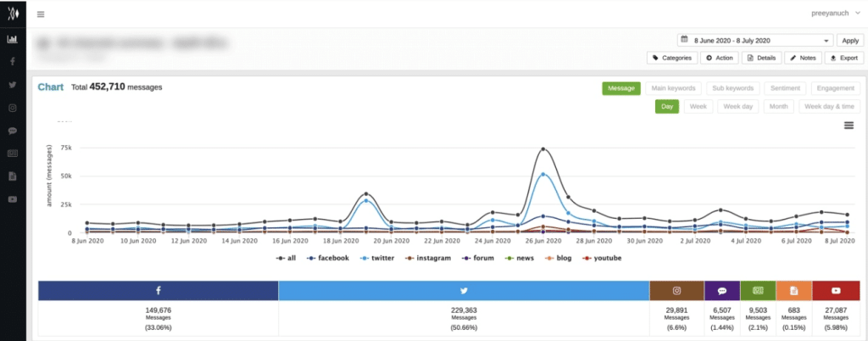Open the forum chat-bubble icon in the sidebar

[x=13, y=131]
